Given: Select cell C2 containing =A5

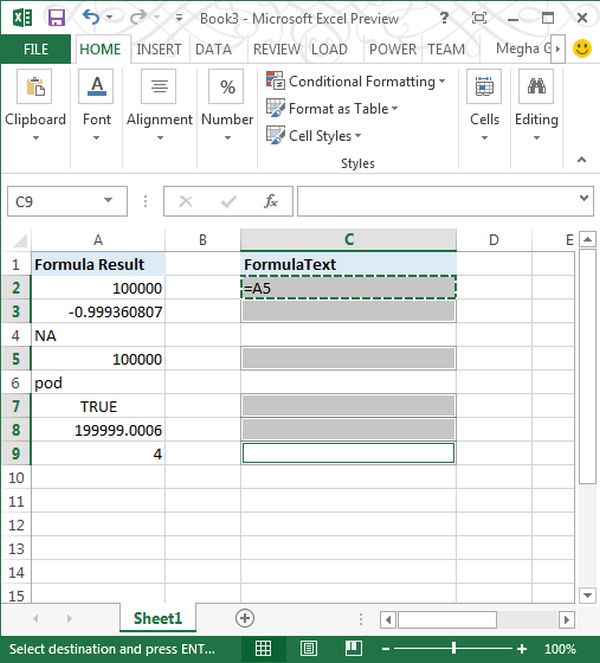Looking at the screenshot, I should [x=348, y=288].
